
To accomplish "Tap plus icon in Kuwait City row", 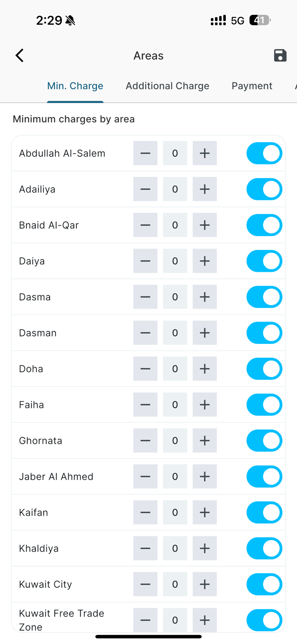I will pos(204,584).
